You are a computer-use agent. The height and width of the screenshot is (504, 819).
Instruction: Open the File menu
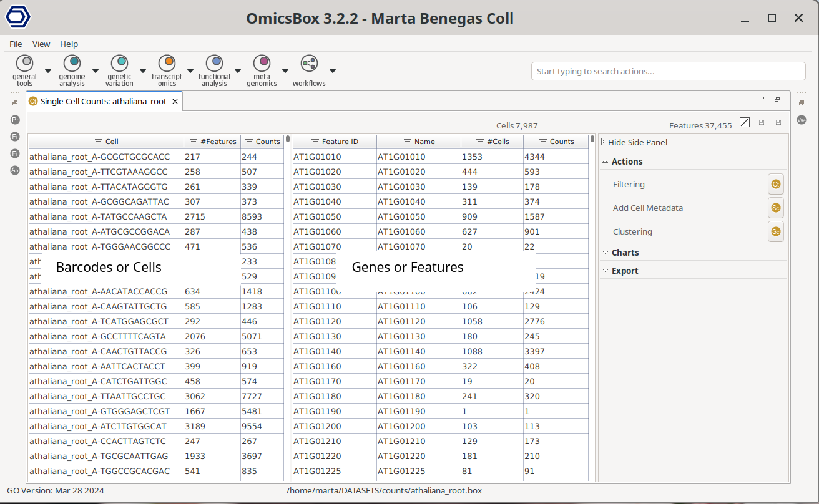[16, 44]
